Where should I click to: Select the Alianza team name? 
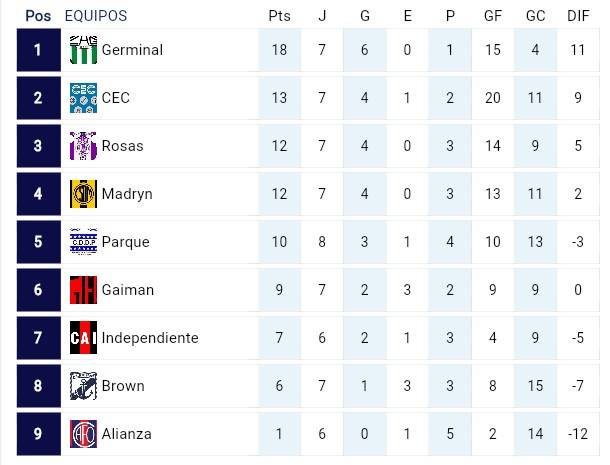[127, 434]
